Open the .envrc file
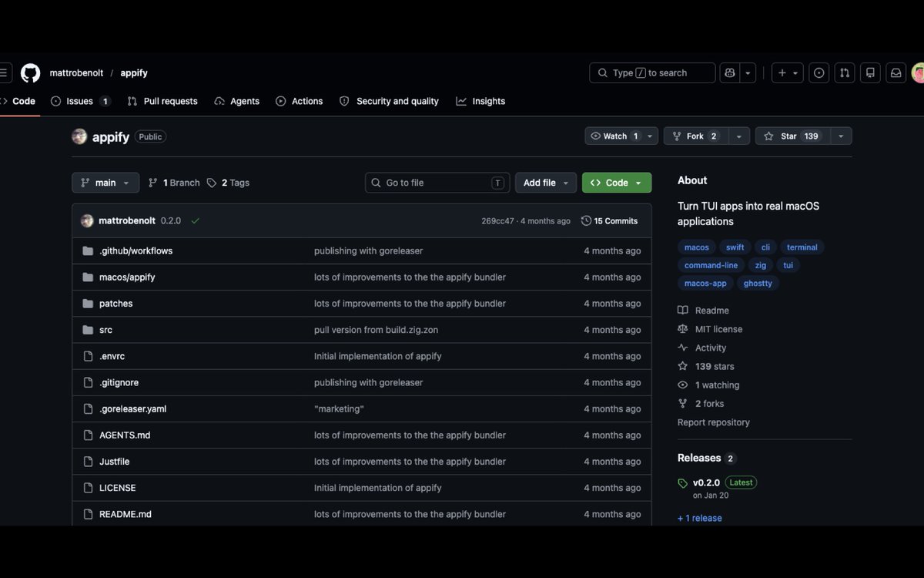The width and height of the screenshot is (924, 578). pos(112,356)
